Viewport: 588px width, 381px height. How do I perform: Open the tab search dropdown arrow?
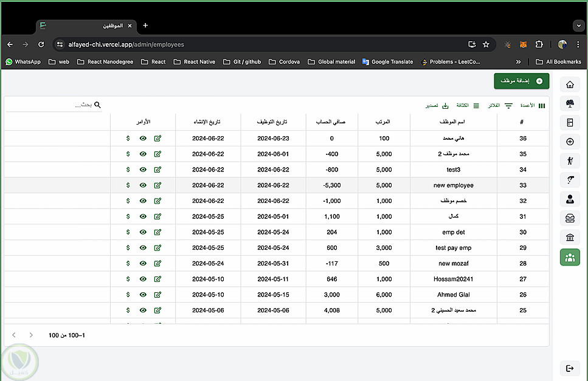(x=579, y=26)
